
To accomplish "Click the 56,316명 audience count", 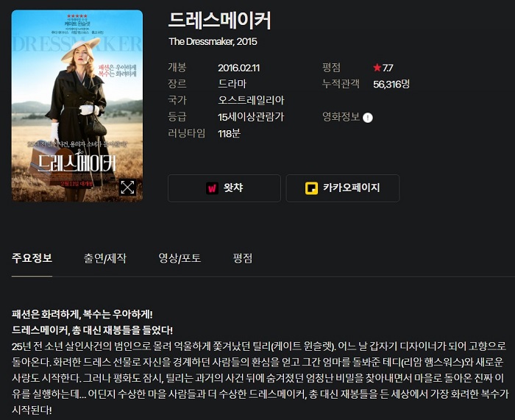I will tap(391, 84).
